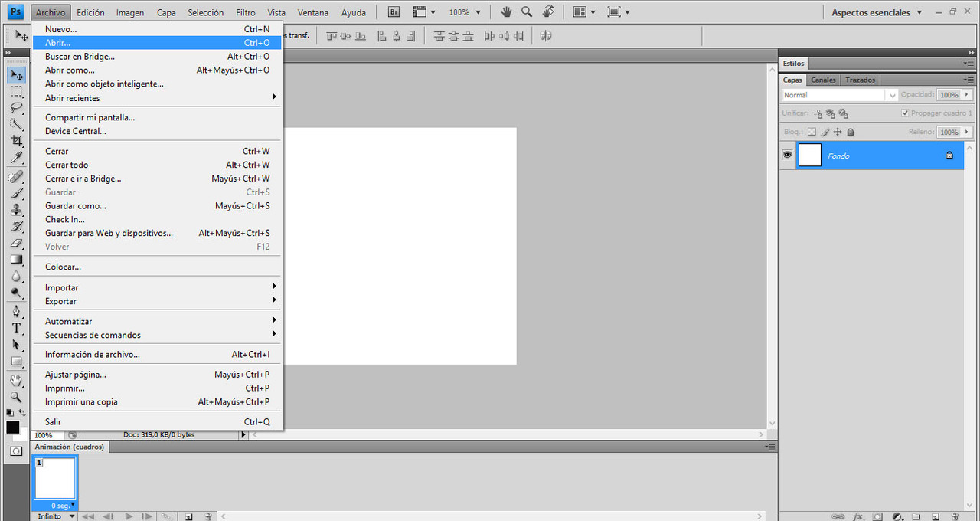Viewport: 980px width, 521px height.
Task: Toggle lock position icon
Action: point(838,132)
